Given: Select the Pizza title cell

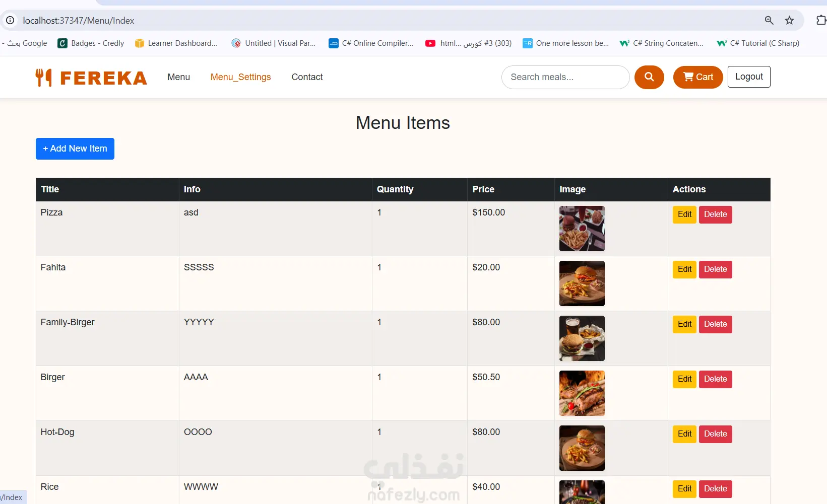Looking at the screenshot, I should [107, 229].
